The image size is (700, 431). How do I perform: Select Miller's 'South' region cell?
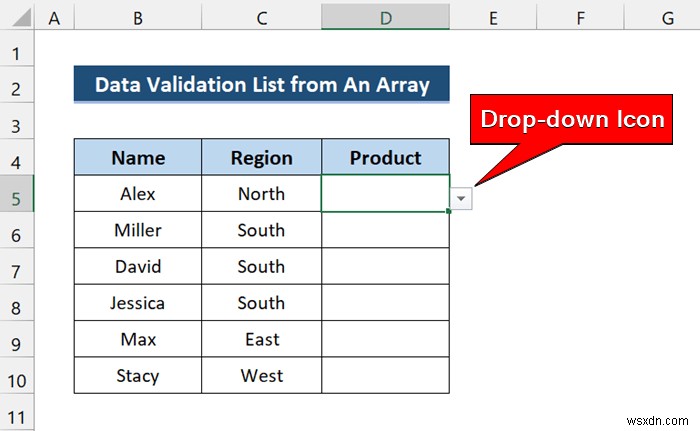click(x=262, y=230)
